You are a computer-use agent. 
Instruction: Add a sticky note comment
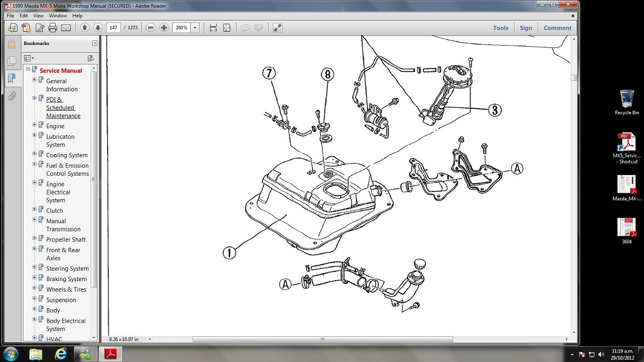pos(245,28)
